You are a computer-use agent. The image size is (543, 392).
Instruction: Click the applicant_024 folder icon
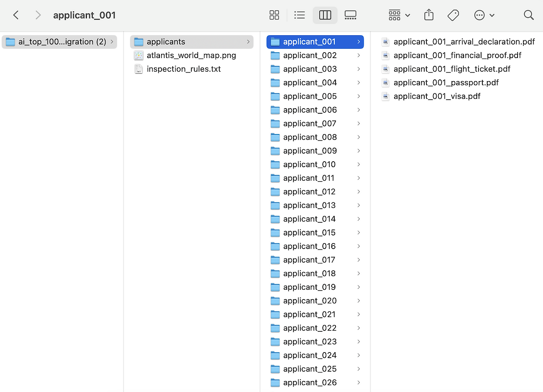tap(275, 355)
